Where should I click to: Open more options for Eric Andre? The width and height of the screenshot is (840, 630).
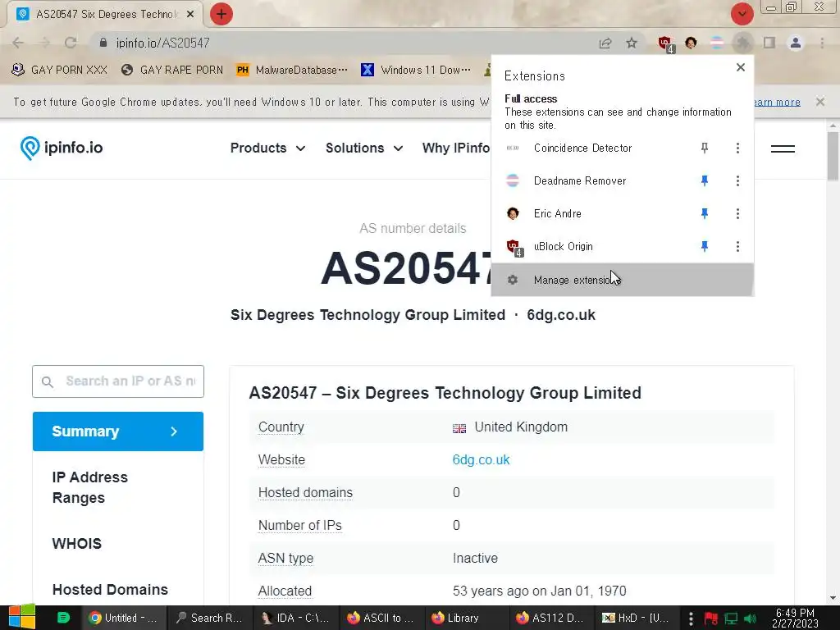coord(737,214)
